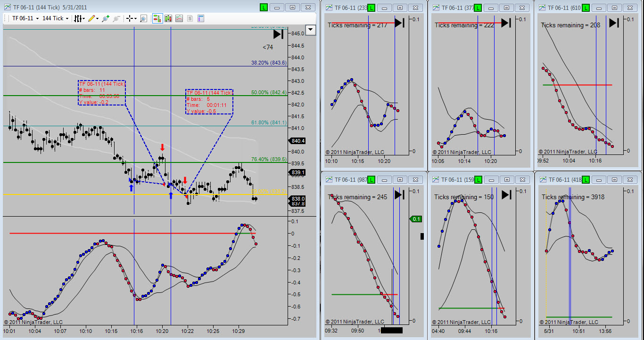Click the grayed zoom out magnifier icon
Viewport: 644px width, 340px height.
[x=116, y=18]
